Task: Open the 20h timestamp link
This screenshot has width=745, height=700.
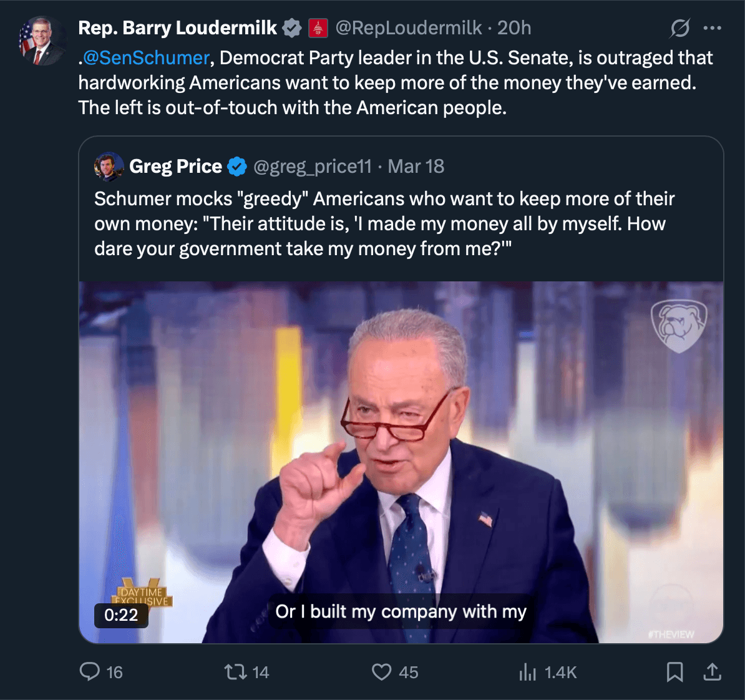Action: pyautogui.click(x=514, y=28)
